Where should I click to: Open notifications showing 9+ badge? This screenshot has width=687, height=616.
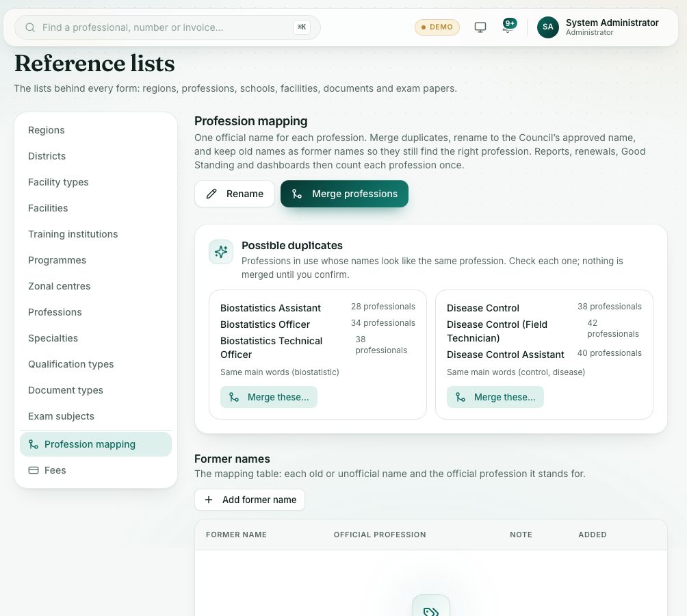508,25
